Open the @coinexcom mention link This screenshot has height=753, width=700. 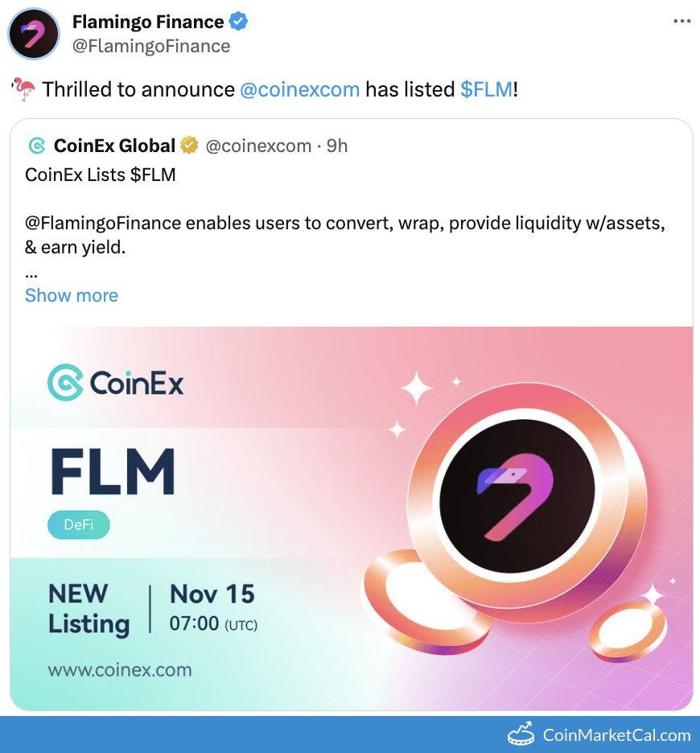pos(299,89)
